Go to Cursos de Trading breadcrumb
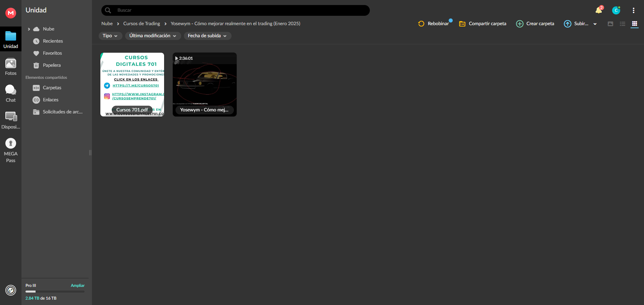Screen dimensions: 644x305 pos(142,23)
